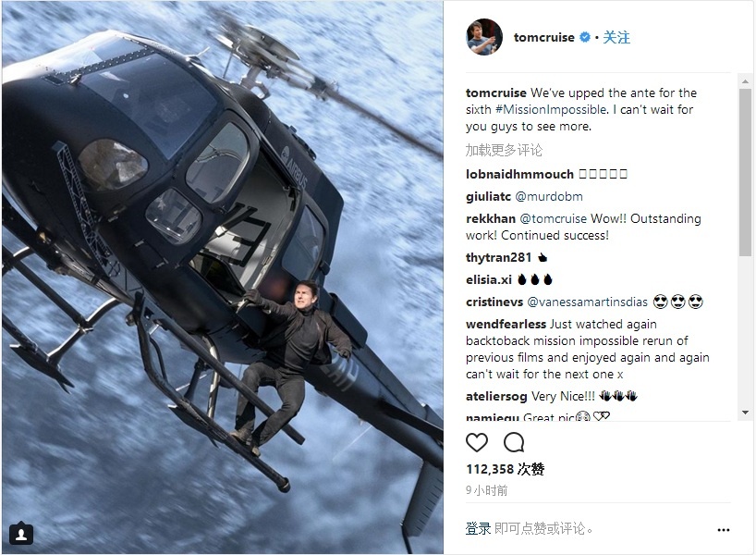Screen dimensions: 756x555
Task: Click 登录 to log in
Action: [x=479, y=528]
